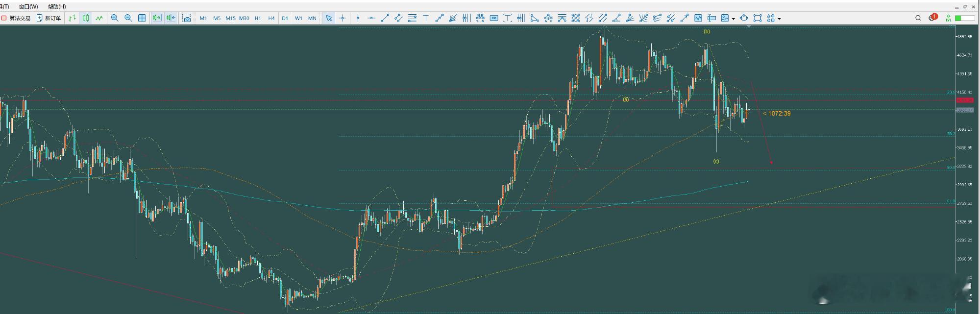This screenshot has width=980, height=314.
Task: Toggle chart auto-scroll to latest bar
Action: pos(157,18)
